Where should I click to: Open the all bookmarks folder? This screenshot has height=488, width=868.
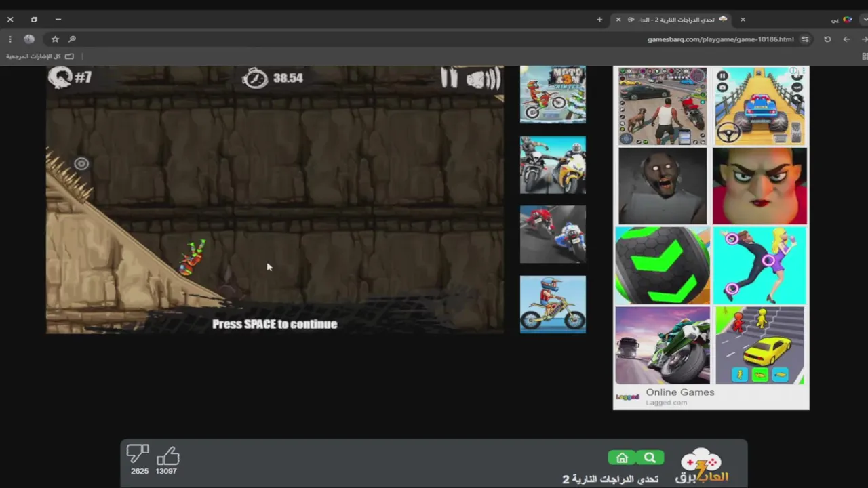coord(39,56)
